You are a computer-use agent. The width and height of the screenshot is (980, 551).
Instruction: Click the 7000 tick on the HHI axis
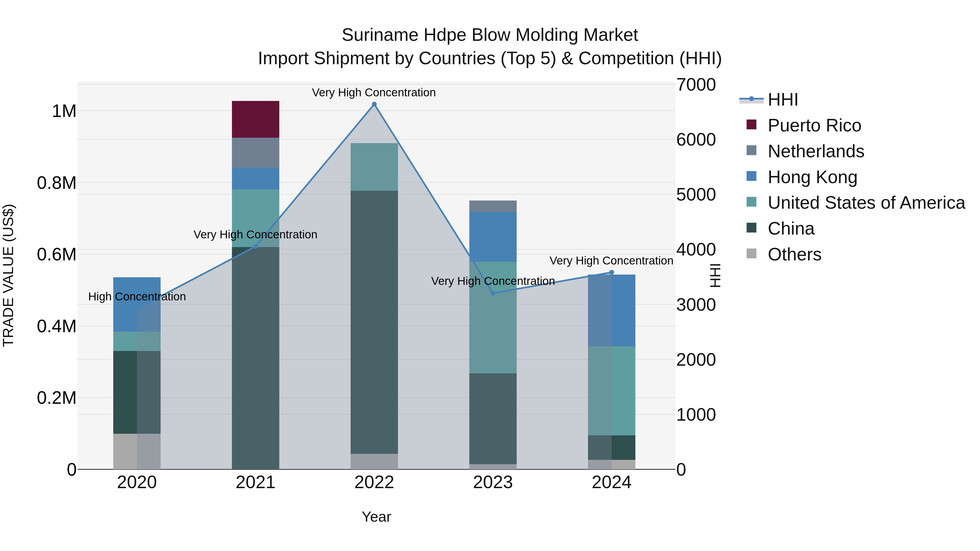tap(696, 85)
